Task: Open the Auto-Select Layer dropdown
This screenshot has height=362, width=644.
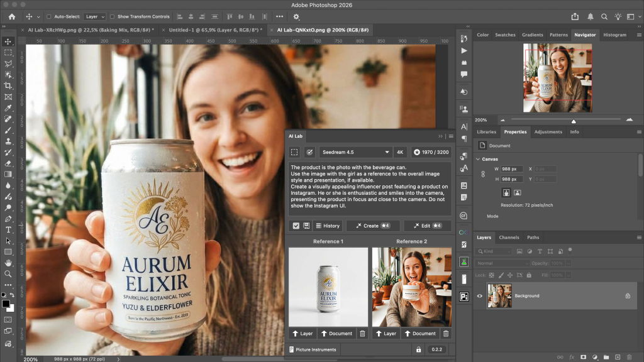Action: (94, 17)
